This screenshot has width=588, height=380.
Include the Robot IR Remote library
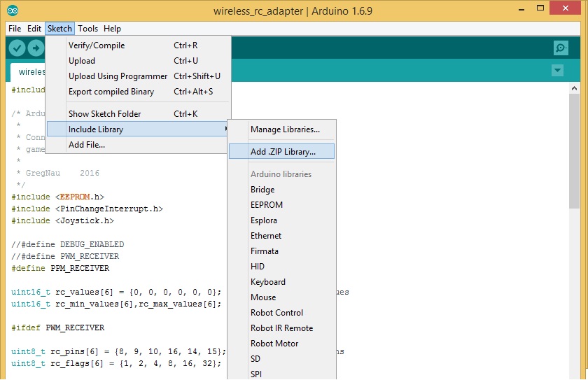click(x=281, y=328)
